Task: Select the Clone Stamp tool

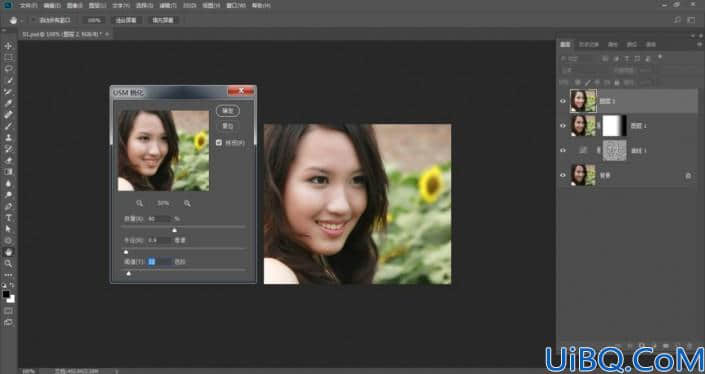Action: (8, 138)
